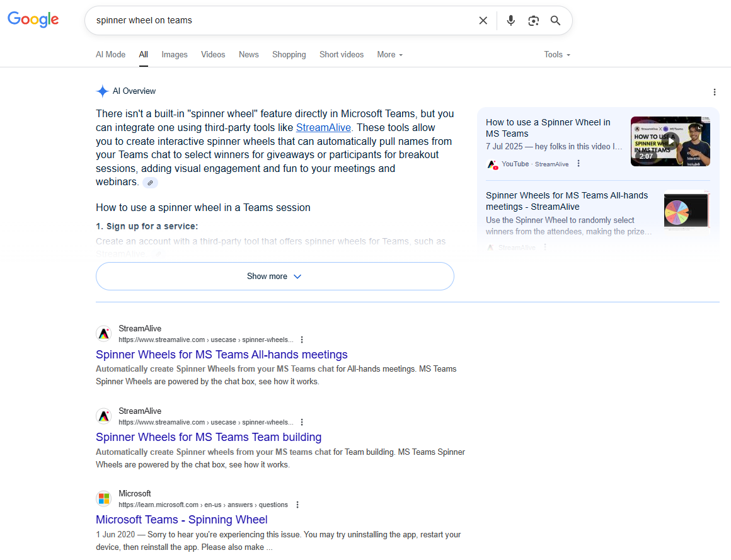Open search by image camera icon

533,21
